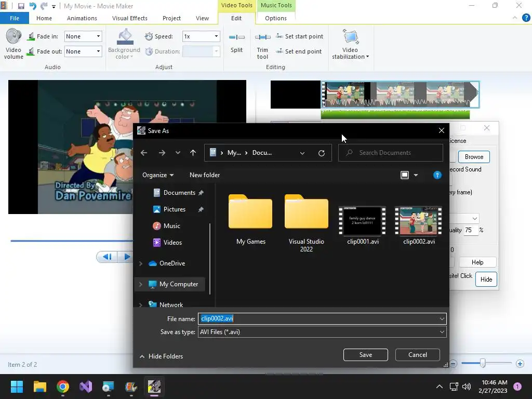Screen dimensions: 532x399
Task: Select Pictures in navigation pane
Action: [175, 209]
